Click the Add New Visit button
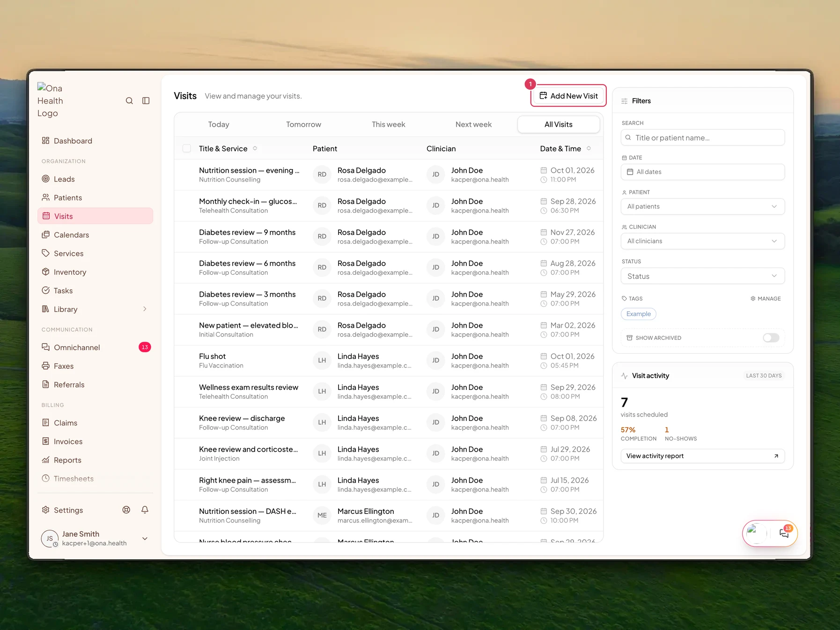The width and height of the screenshot is (840, 630). [569, 96]
